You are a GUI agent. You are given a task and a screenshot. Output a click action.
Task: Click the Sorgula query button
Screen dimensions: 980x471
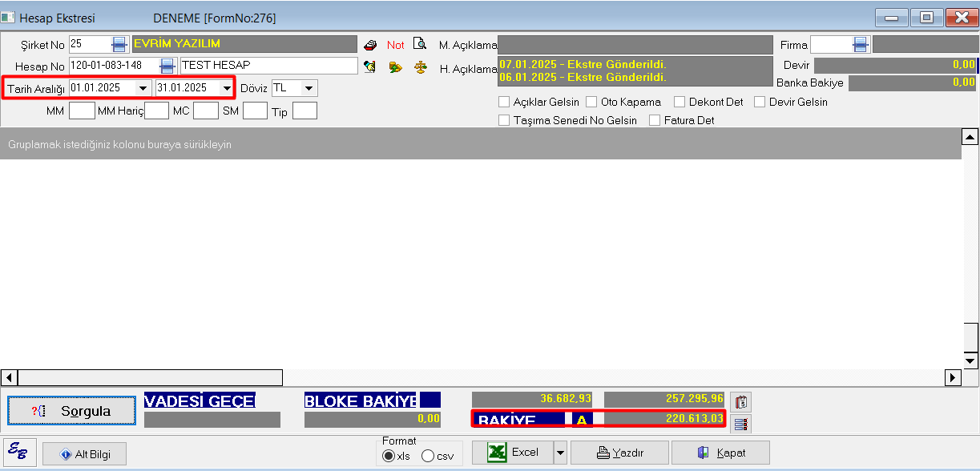(x=72, y=411)
